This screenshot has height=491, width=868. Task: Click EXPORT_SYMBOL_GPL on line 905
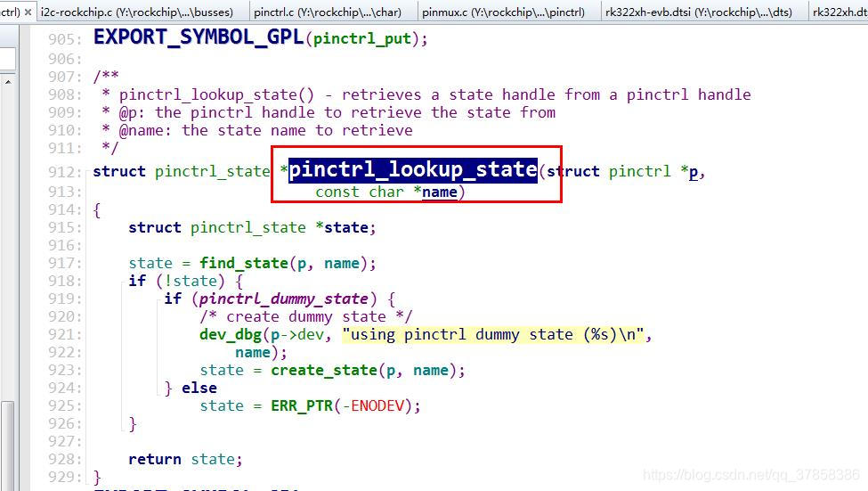(199, 37)
